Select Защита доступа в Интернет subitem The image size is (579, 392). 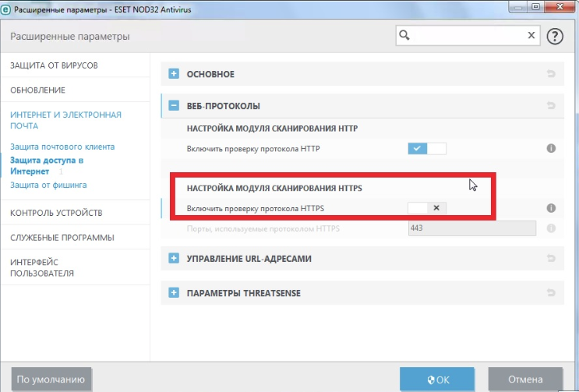point(47,166)
